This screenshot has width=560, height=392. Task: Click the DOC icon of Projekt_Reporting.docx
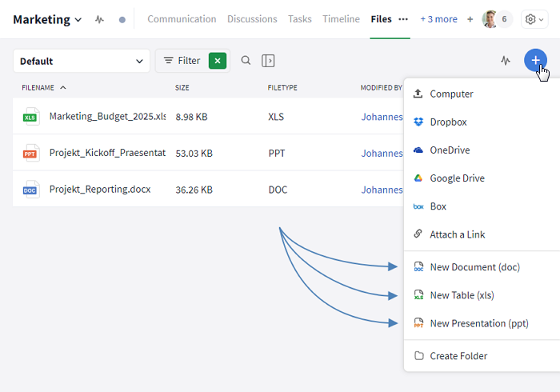[x=30, y=190]
